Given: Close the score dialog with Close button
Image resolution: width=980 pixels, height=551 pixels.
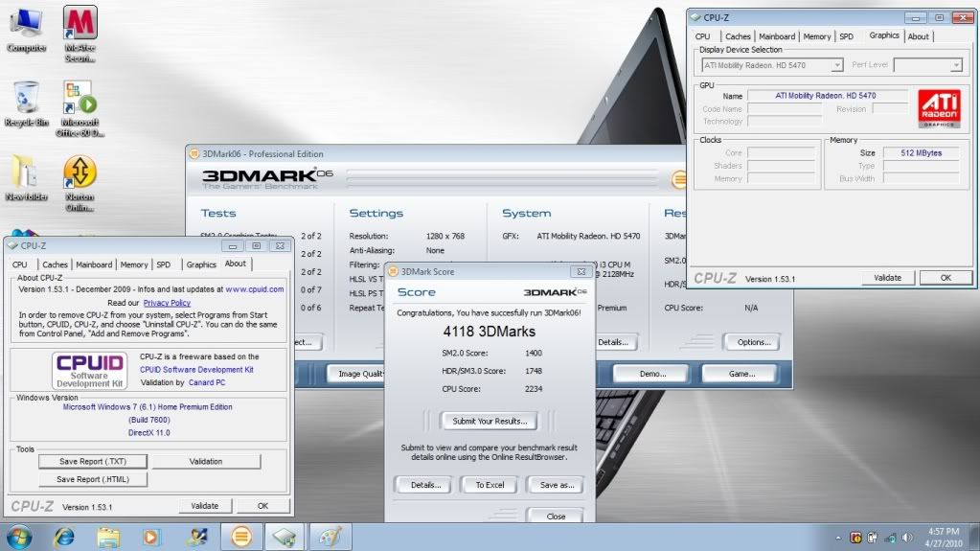Looking at the screenshot, I should click(x=556, y=516).
